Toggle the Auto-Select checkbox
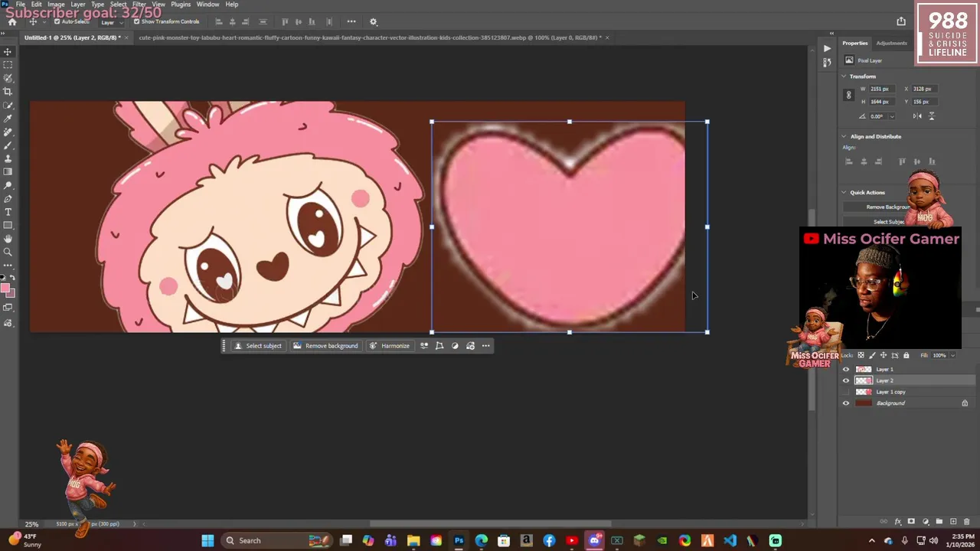 point(57,21)
